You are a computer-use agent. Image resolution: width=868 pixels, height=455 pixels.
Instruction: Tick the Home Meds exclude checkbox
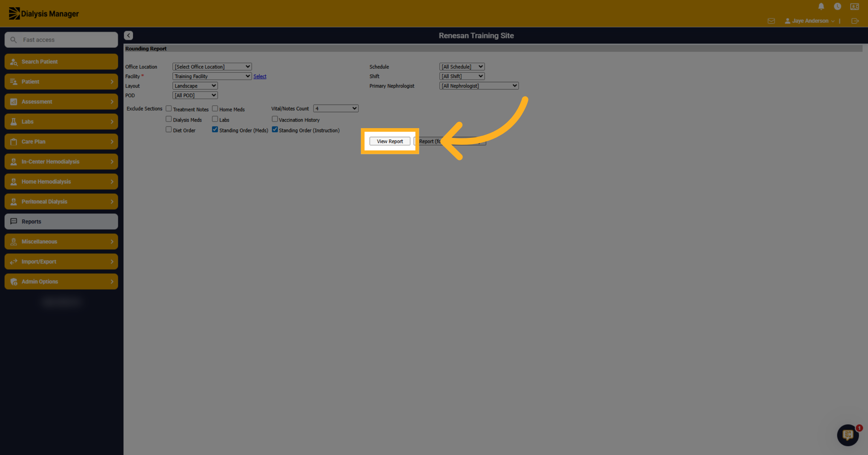pyautogui.click(x=215, y=109)
